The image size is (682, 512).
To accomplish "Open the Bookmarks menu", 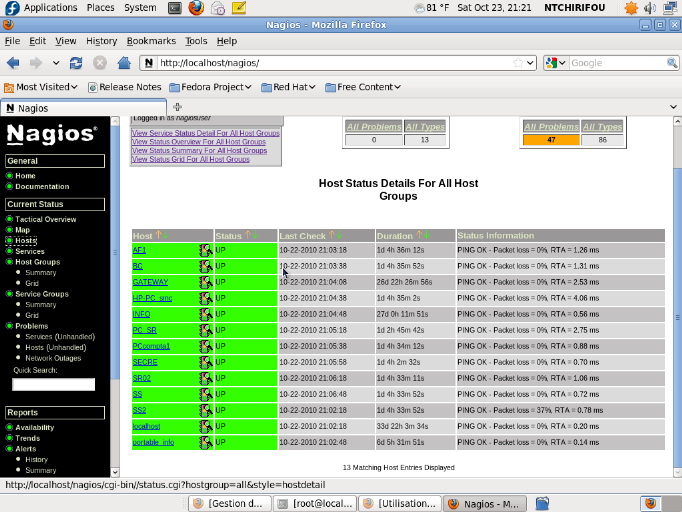I will point(151,41).
